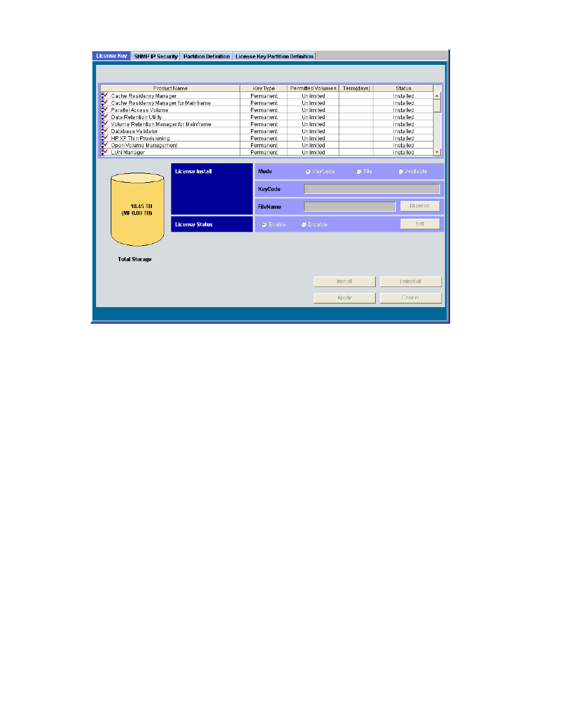Click the Status column header

tap(404, 88)
